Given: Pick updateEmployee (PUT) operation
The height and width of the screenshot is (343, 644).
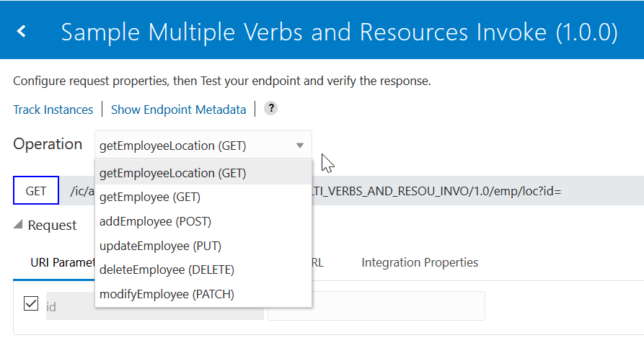Looking at the screenshot, I should point(160,246).
